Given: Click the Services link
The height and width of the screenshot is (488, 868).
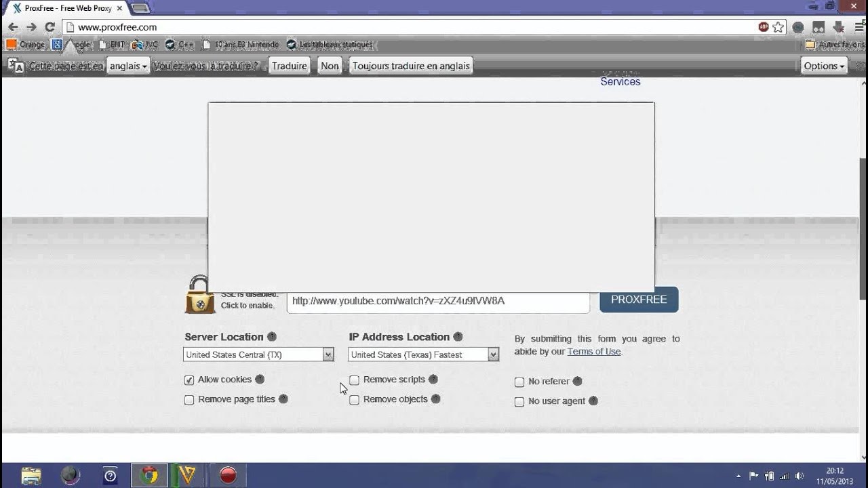Looking at the screenshot, I should pos(620,81).
